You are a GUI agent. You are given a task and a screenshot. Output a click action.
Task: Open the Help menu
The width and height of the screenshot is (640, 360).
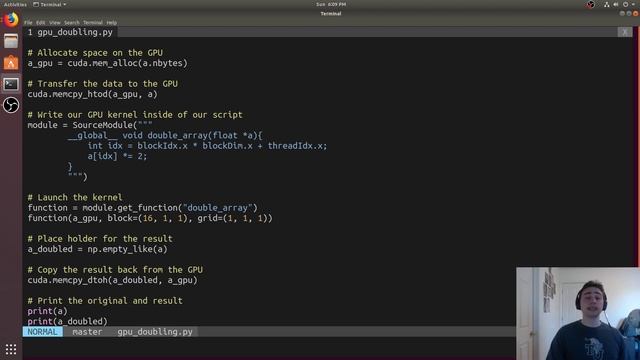pyautogui.click(x=111, y=23)
